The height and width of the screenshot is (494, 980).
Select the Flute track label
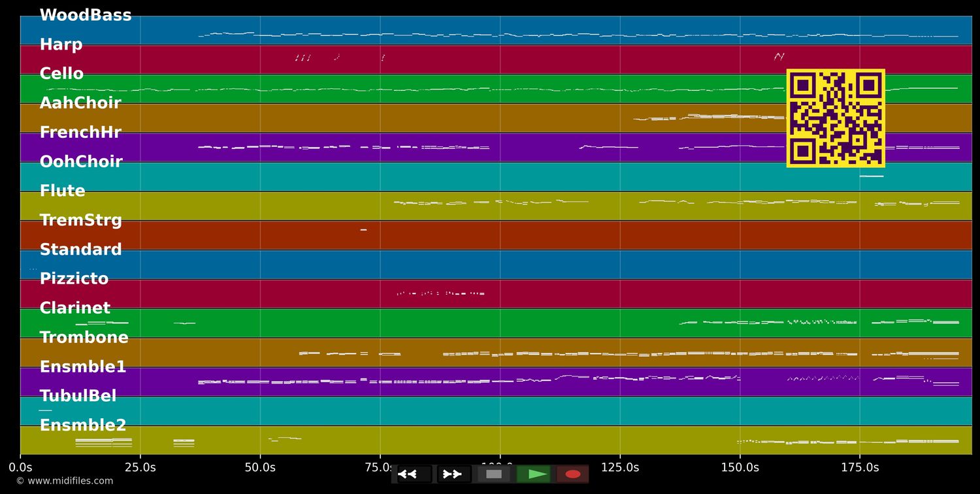click(x=62, y=191)
